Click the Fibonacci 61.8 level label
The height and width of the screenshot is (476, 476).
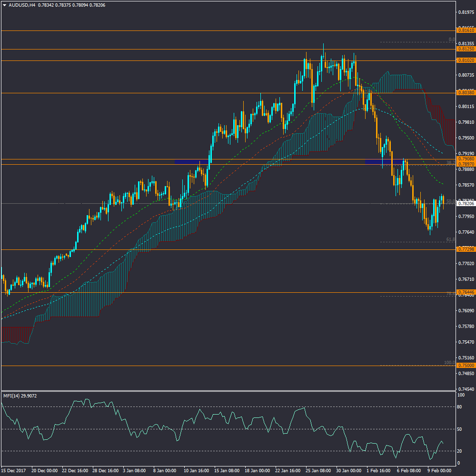pyautogui.click(x=450, y=239)
